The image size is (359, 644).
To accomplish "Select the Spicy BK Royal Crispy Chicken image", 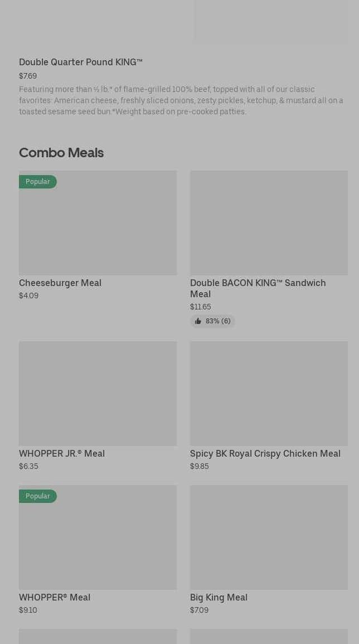I will 269,394.
